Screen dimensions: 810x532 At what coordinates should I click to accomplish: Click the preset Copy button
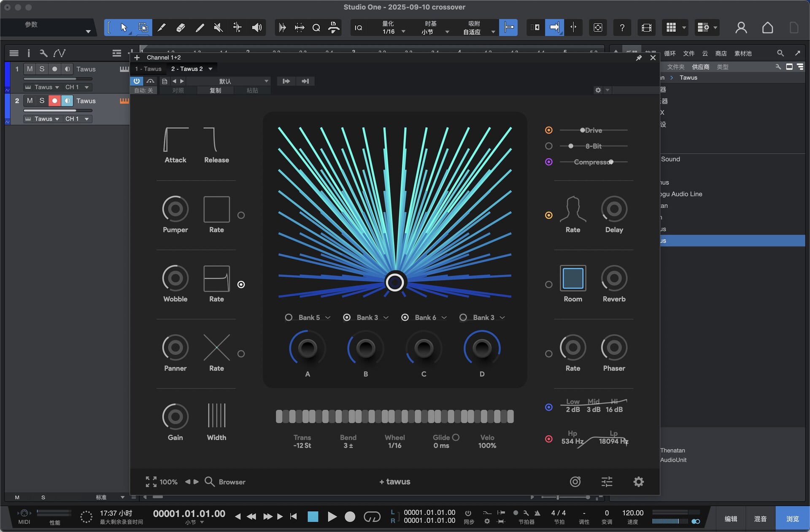point(215,90)
